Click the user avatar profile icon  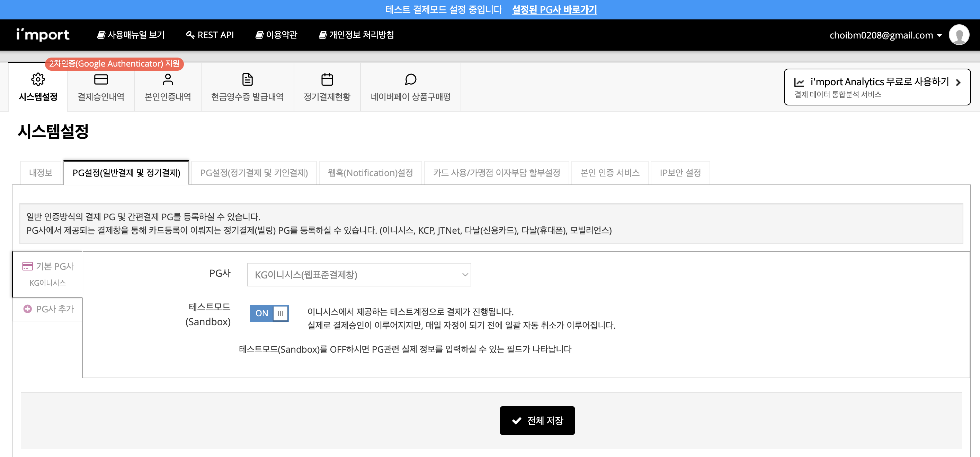pyautogui.click(x=959, y=35)
